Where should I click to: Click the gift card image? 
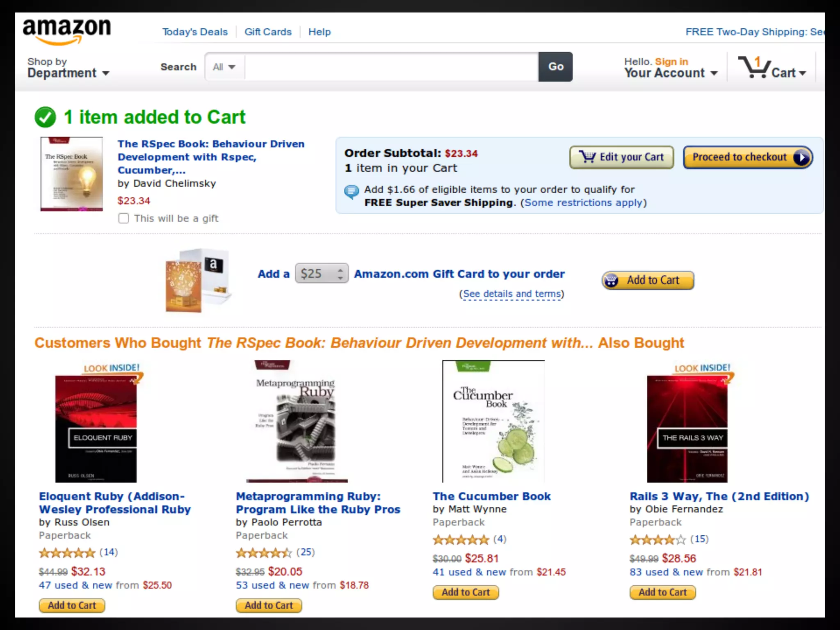tap(198, 281)
